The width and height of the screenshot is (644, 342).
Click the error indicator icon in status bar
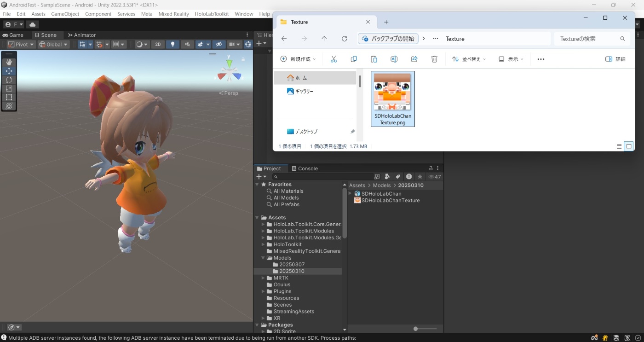(4, 338)
